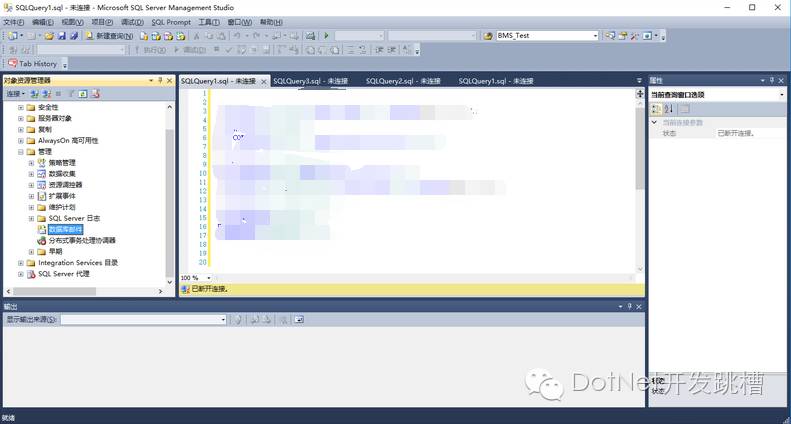Open the BMS_Test database dropdown
791x424 pixels.
(x=595, y=36)
